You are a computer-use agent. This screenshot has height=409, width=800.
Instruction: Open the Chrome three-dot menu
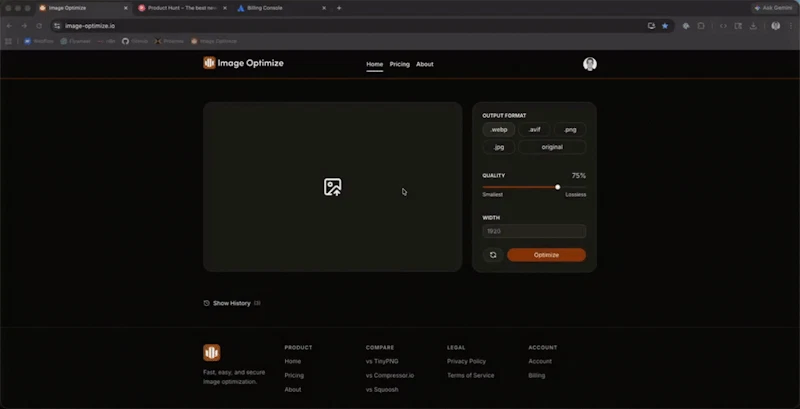tap(790, 26)
